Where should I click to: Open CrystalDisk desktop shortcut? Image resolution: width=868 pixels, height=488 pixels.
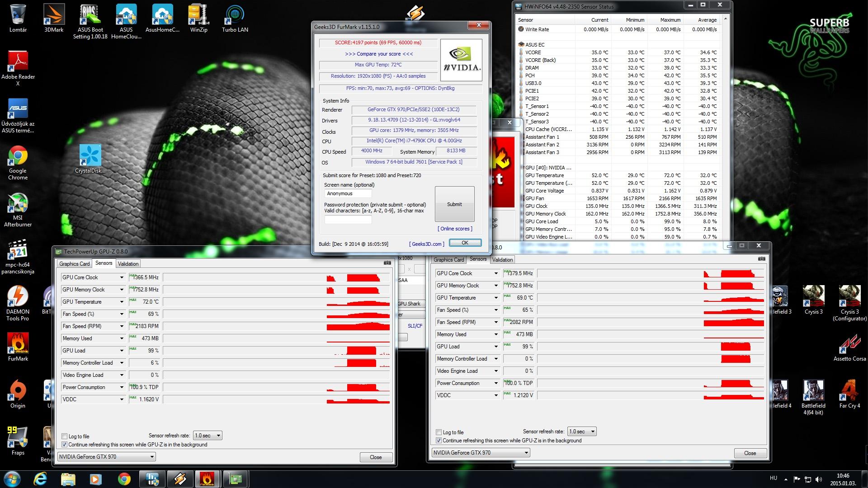pyautogui.click(x=90, y=159)
